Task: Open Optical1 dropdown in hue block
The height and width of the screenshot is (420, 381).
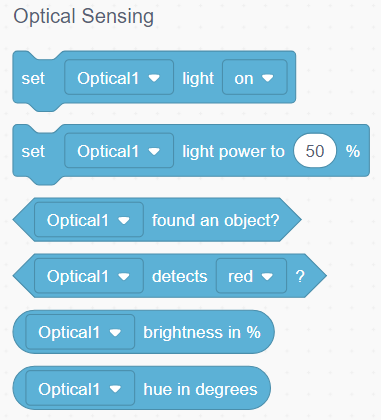Action: (80, 388)
